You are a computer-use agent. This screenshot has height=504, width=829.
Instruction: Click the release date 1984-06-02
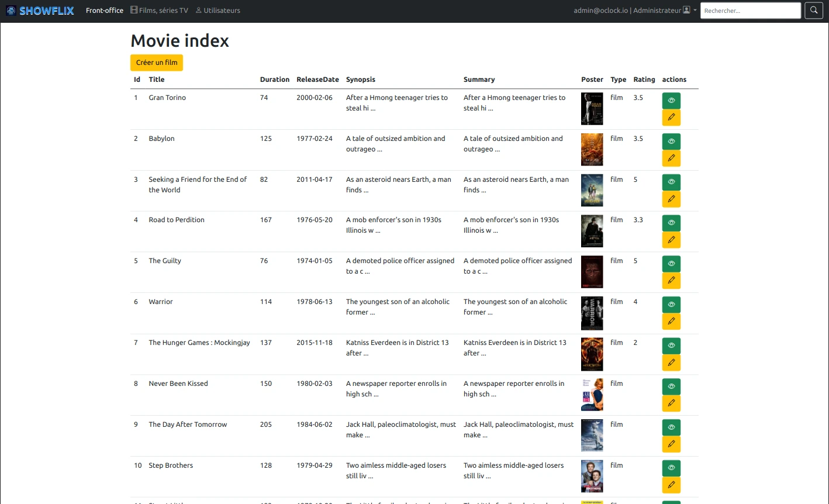click(315, 424)
